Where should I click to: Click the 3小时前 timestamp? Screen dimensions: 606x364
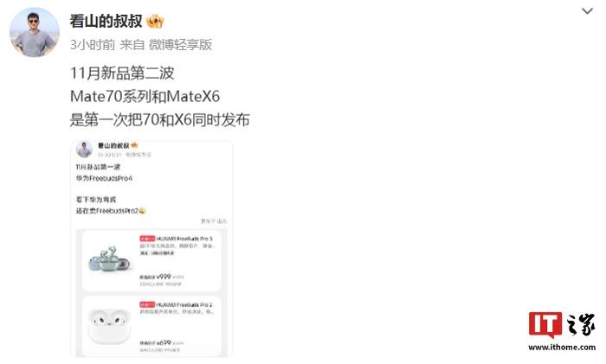click(93, 45)
